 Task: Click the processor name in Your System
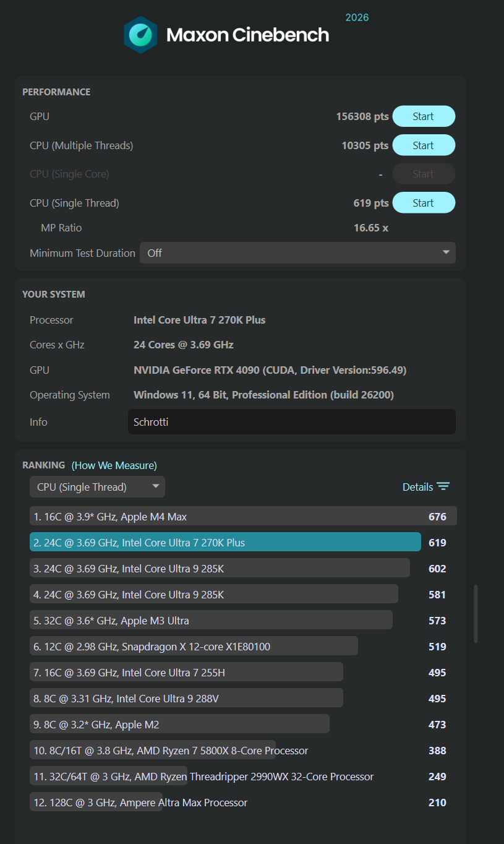(199, 320)
